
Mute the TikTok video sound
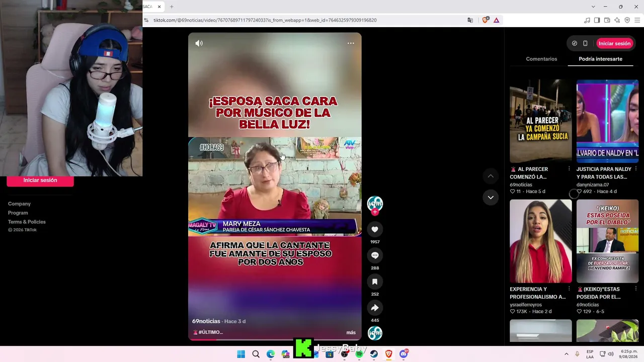click(199, 43)
